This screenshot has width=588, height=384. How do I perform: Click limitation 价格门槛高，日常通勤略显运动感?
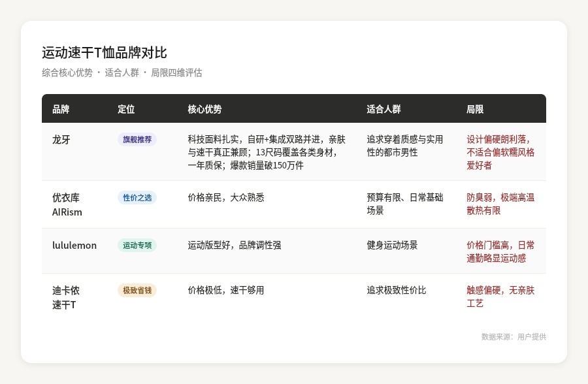click(500, 251)
